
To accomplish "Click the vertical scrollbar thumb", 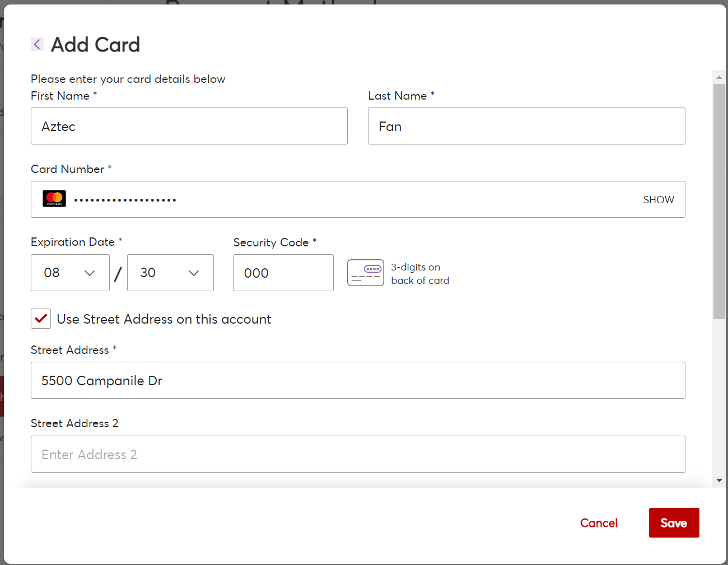I will (719, 202).
